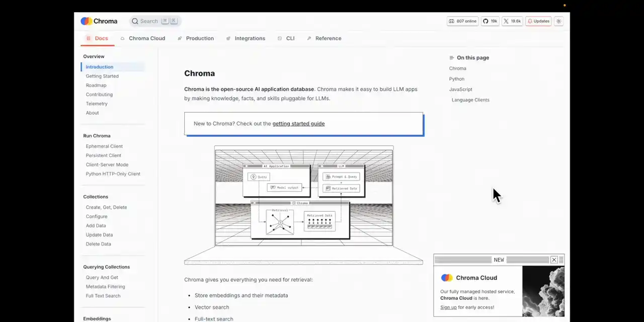Open the Reference tab
Screen dimensions: 644x322
(328, 38)
